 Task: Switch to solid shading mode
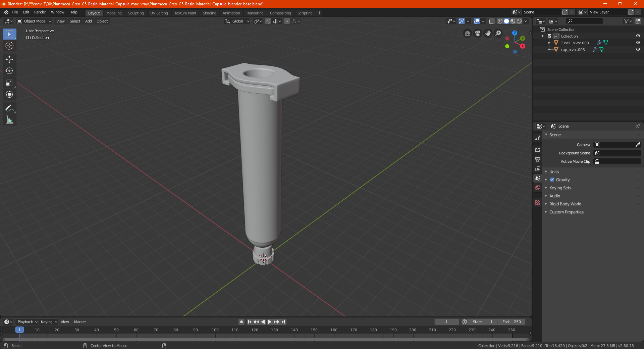click(506, 21)
